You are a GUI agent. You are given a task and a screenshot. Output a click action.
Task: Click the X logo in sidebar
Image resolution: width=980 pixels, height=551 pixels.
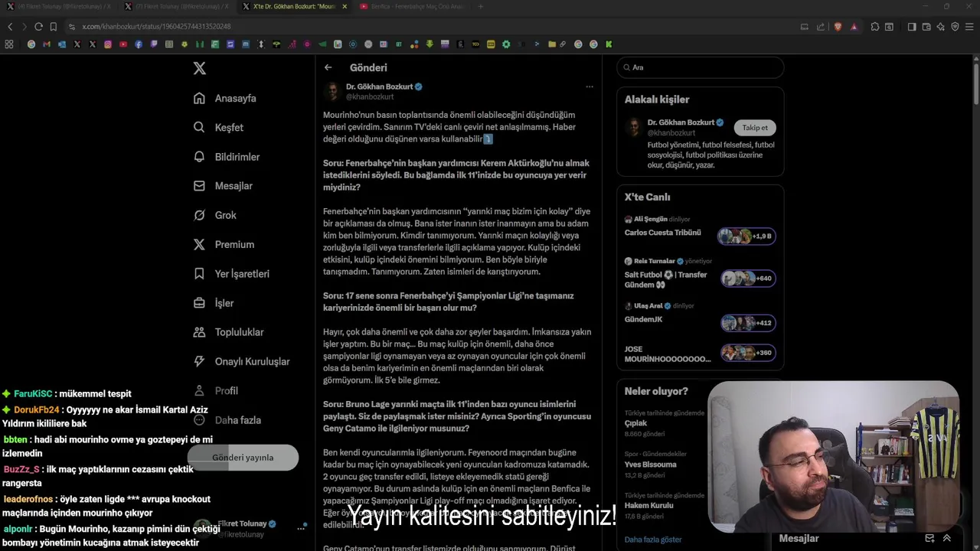coord(200,68)
